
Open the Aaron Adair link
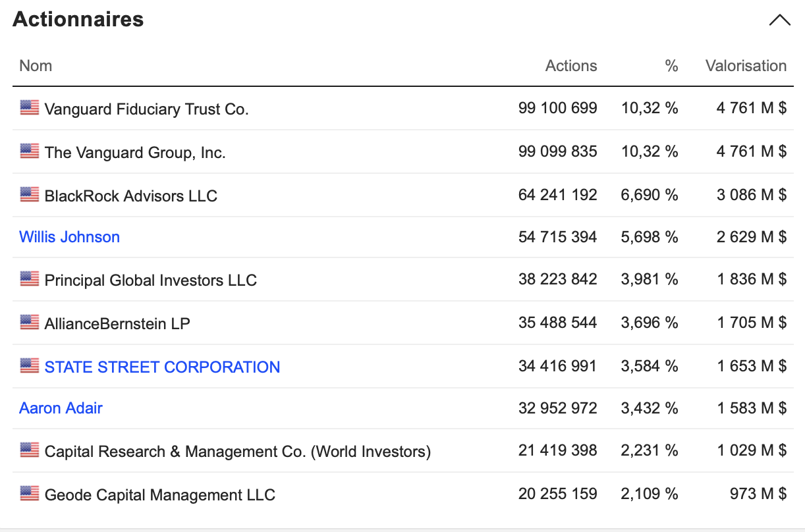pyautogui.click(x=61, y=408)
